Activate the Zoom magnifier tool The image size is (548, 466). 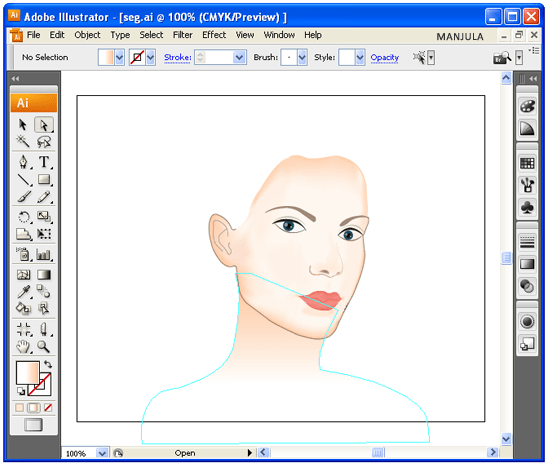click(44, 346)
